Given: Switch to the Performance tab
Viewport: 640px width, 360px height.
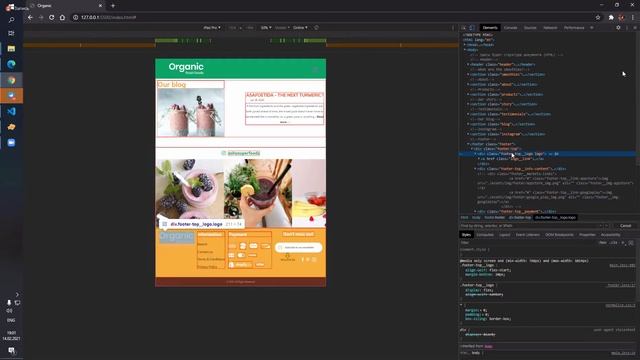Looking at the screenshot, I should (x=574, y=28).
